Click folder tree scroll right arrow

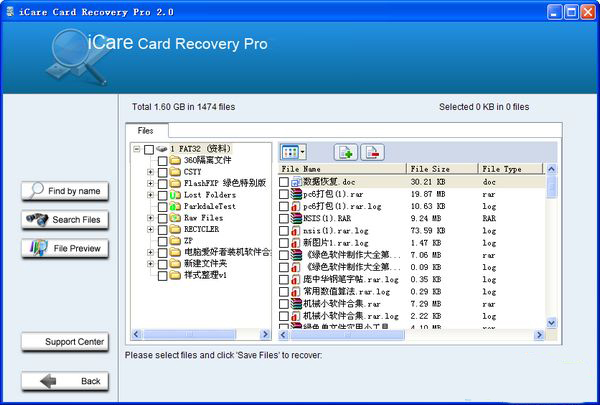(265, 335)
